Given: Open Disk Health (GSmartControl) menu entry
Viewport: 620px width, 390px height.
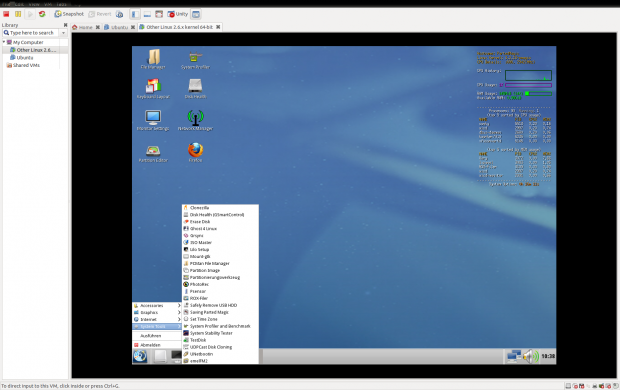Looking at the screenshot, I should point(220,215).
